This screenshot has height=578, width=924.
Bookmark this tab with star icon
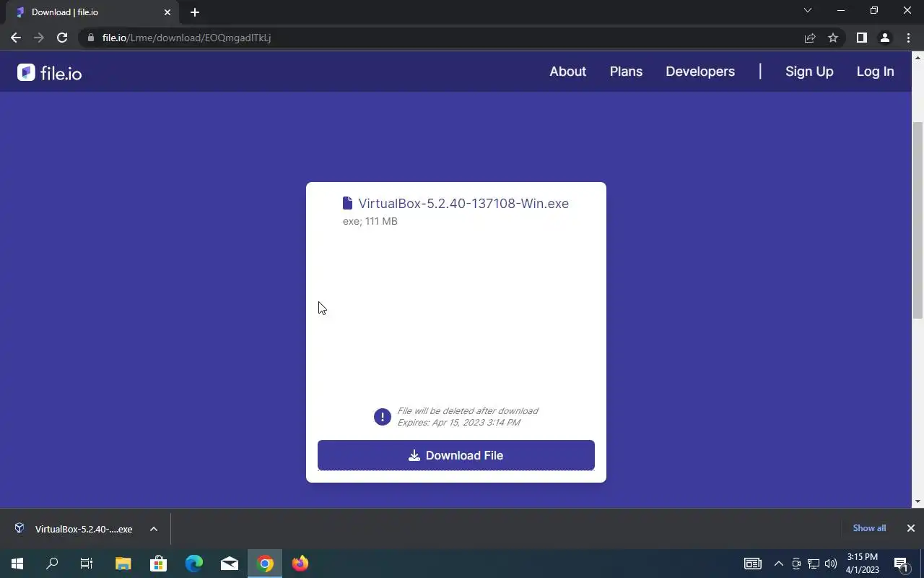[833, 38]
